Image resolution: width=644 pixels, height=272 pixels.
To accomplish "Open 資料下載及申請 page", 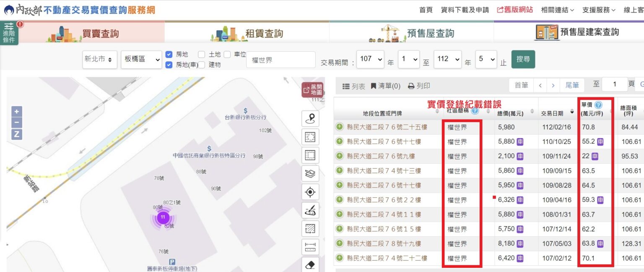I will tap(465, 10).
